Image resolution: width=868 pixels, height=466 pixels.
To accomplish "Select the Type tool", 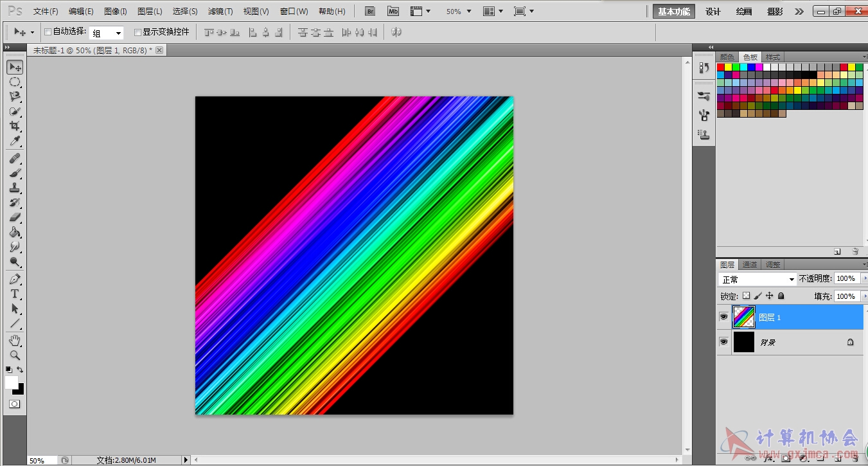I will pyautogui.click(x=15, y=294).
